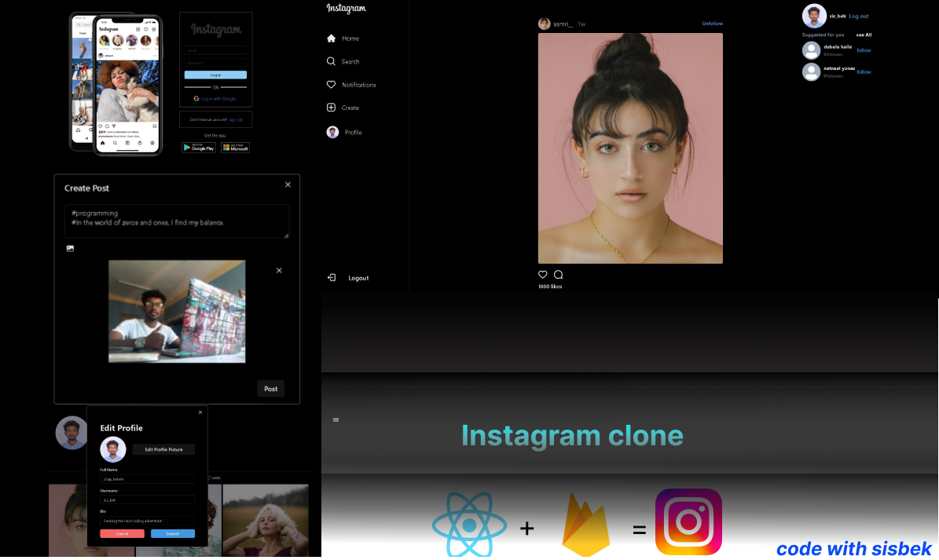
Task: Select Create in the sidebar menu
Action: pos(350,108)
